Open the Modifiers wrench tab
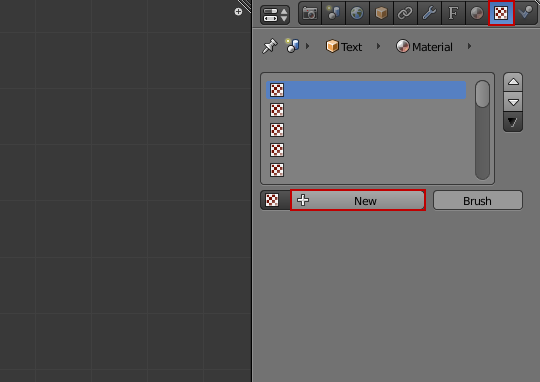This screenshot has width=540, height=382. pyautogui.click(x=429, y=13)
